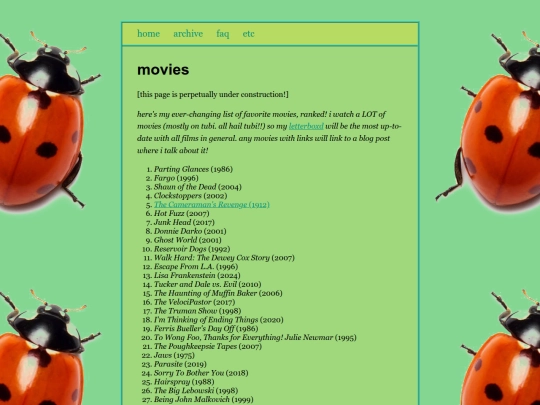Screen dimensions: 540x405
Task: Select The VelociPastor (2017) entry
Action: (194, 302)
